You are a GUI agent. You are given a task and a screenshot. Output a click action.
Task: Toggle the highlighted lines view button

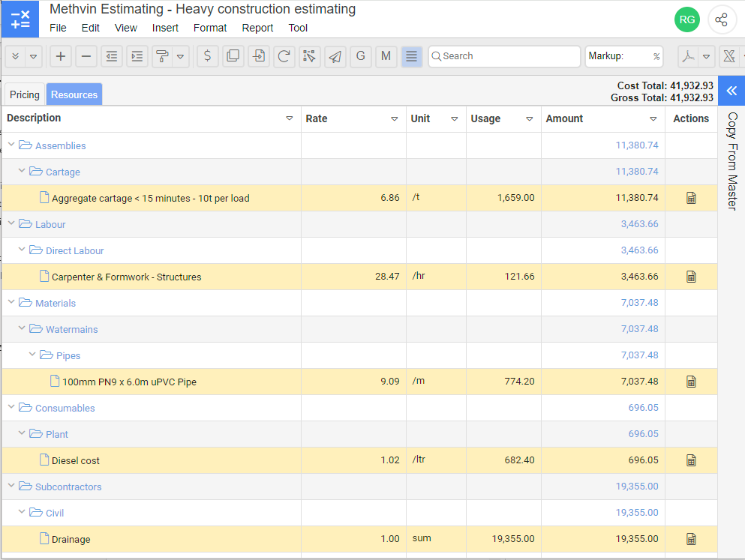[411, 56]
